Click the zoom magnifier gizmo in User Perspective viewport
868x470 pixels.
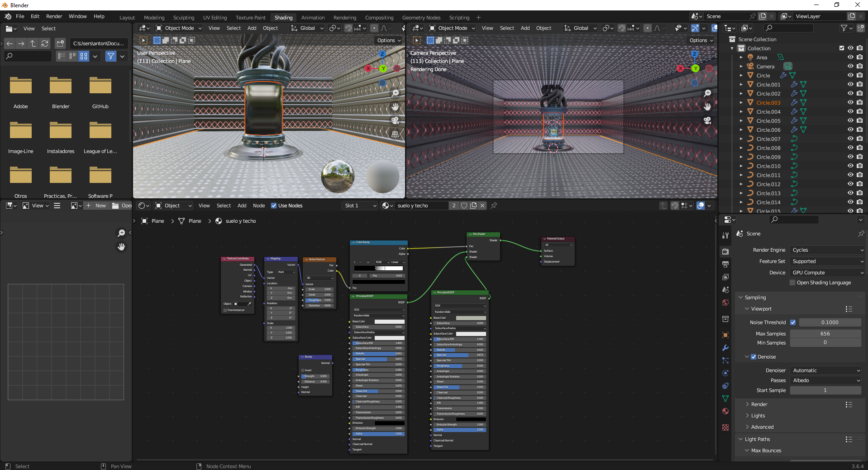395,93
